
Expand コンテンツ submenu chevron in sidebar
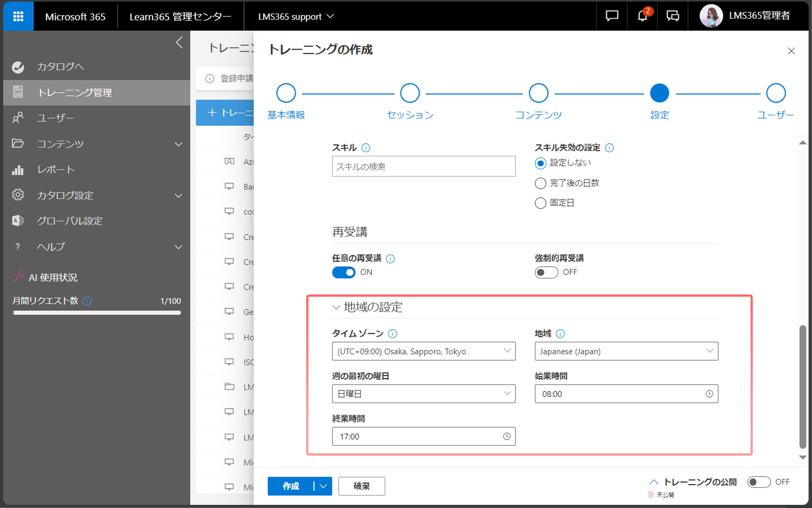[x=179, y=144]
